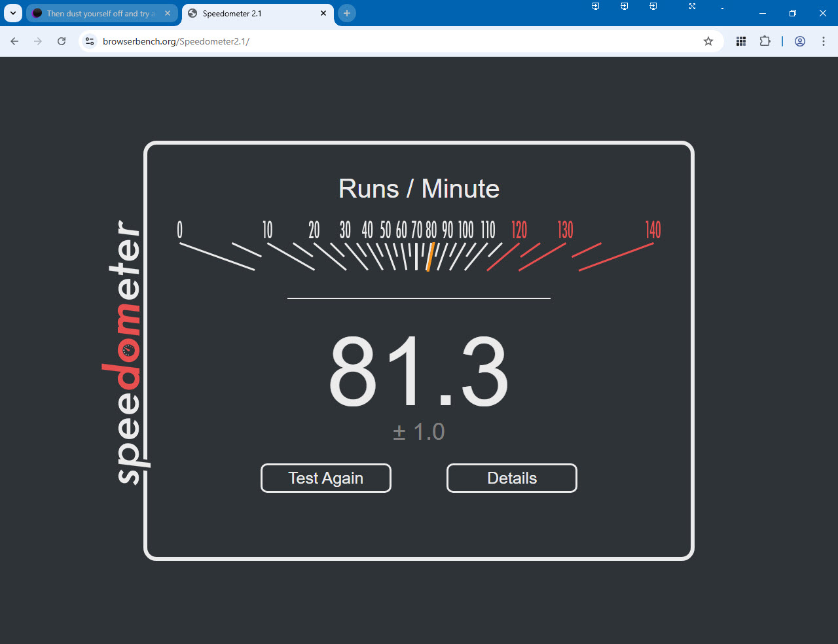
Task: Bookmark this page with the star icon
Action: (708, 41)
